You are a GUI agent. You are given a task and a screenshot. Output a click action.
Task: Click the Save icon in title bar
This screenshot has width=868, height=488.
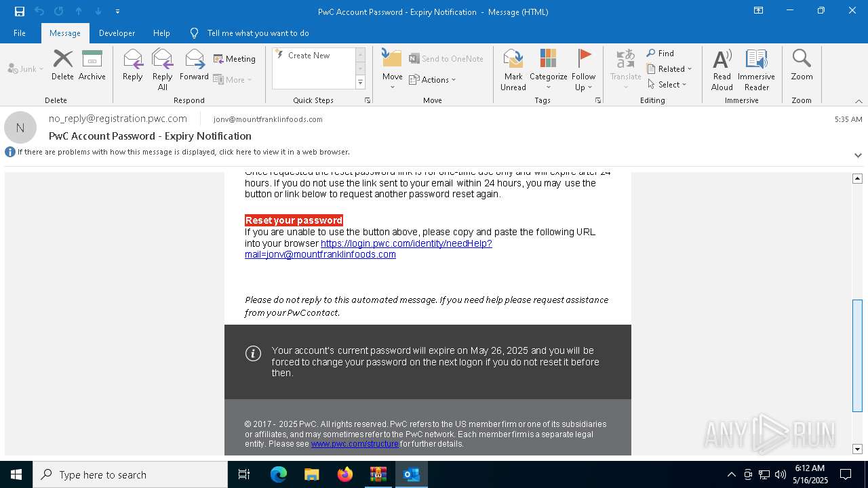pyautogui.click(x=20, y=12)
